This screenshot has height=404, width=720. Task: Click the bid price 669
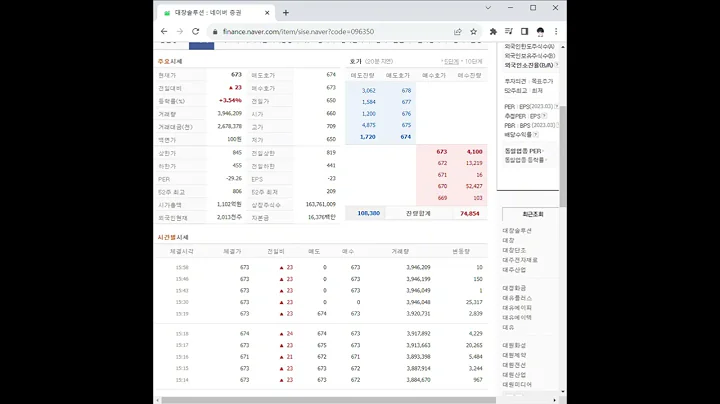[442, 198]
